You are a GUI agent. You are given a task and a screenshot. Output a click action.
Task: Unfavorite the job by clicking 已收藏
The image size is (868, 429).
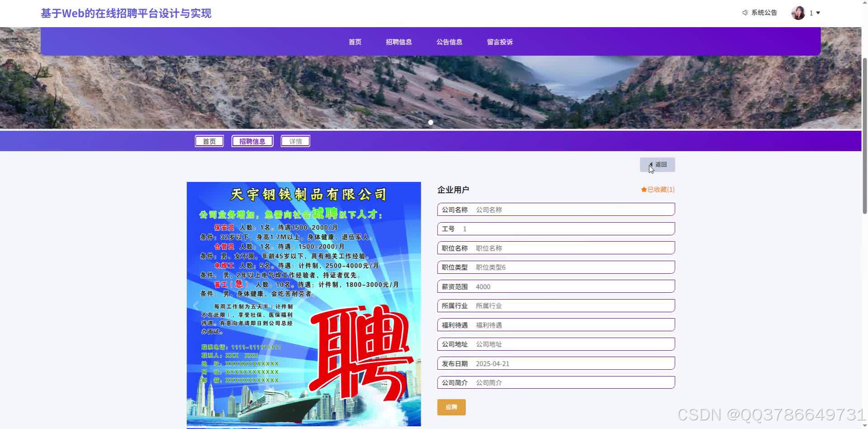658,190
